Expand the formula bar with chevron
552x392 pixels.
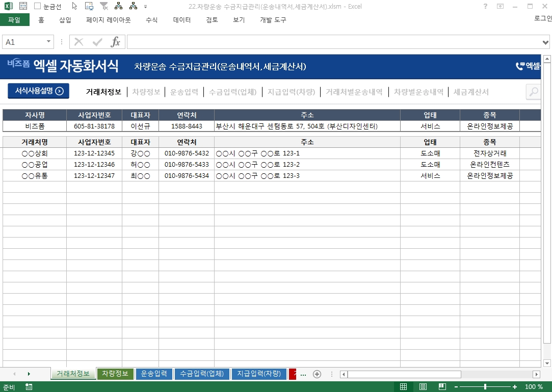[x=546, y=42]
